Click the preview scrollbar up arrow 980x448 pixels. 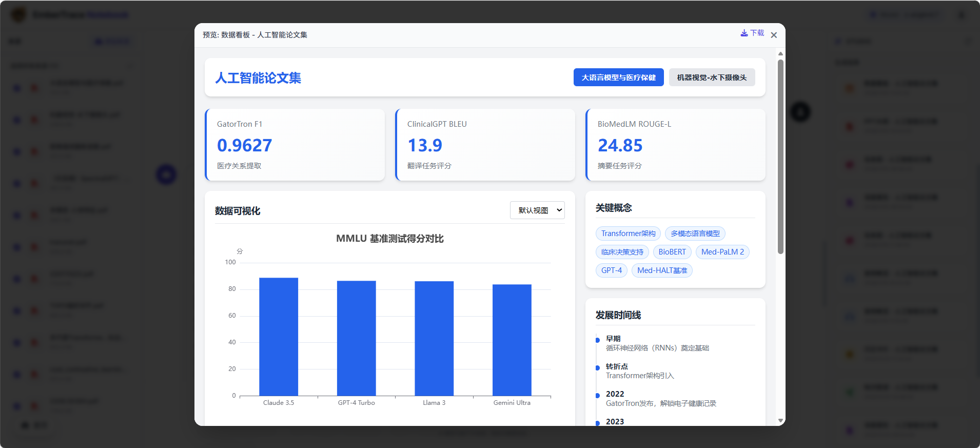tap(780, 54)
